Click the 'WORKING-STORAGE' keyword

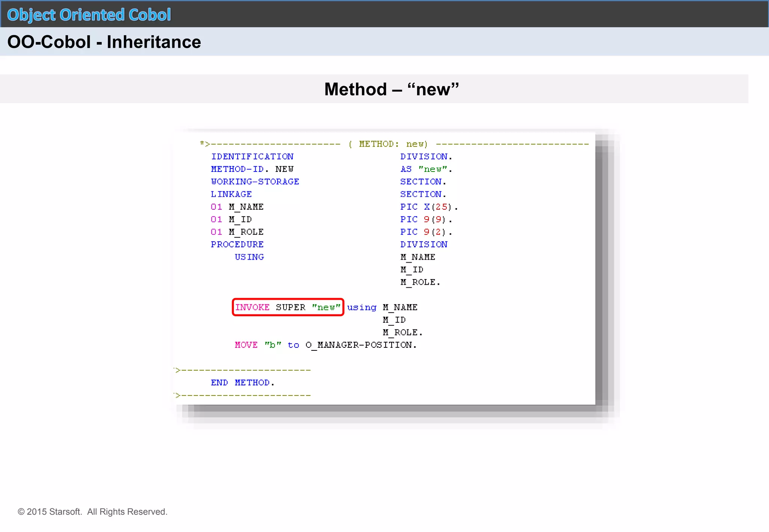[x=255, y=182]
